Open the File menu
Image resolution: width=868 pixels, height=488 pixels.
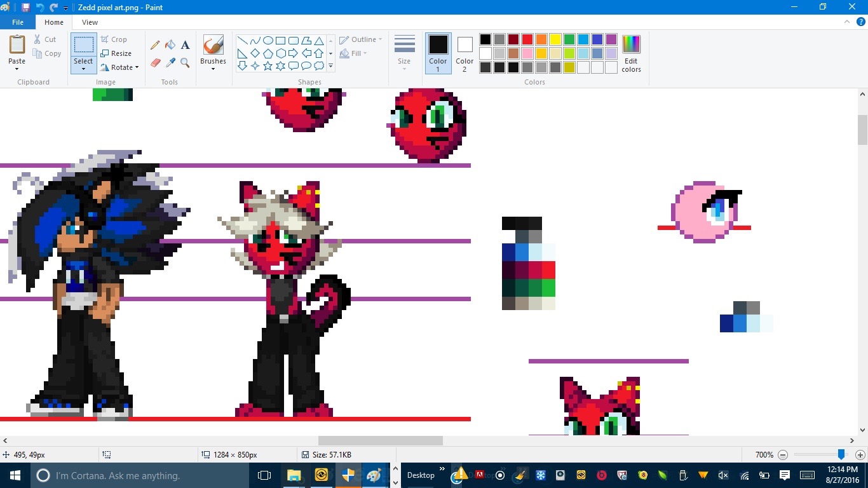tap(18, 22)
